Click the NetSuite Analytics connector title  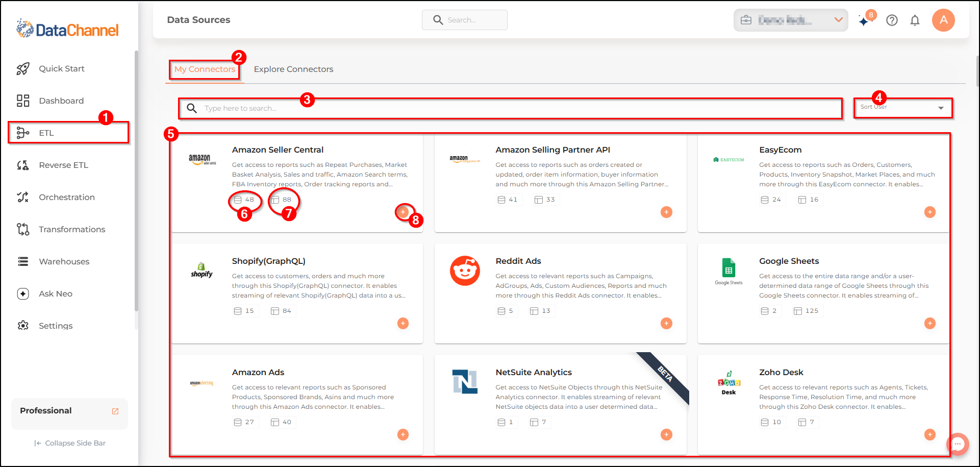click(x=534, y=372)
